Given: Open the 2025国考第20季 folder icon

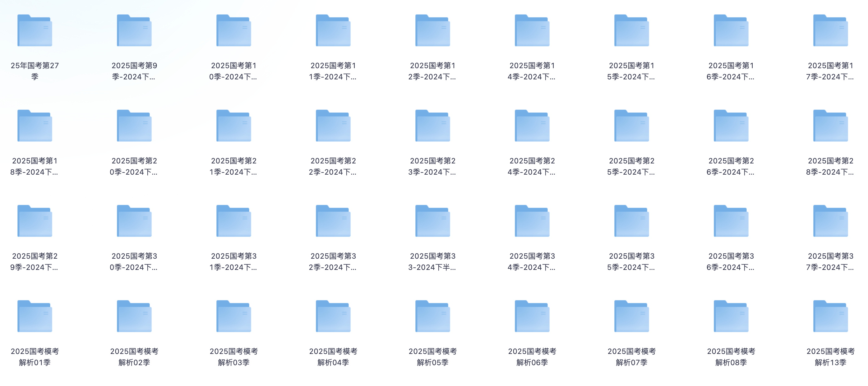Looking at the screenshot, I should [134, 125].
